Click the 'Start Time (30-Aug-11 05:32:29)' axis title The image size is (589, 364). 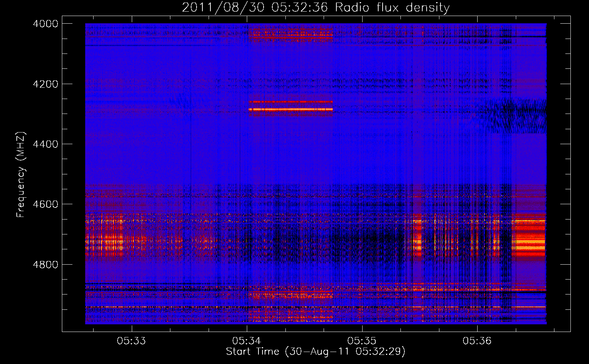316,352
